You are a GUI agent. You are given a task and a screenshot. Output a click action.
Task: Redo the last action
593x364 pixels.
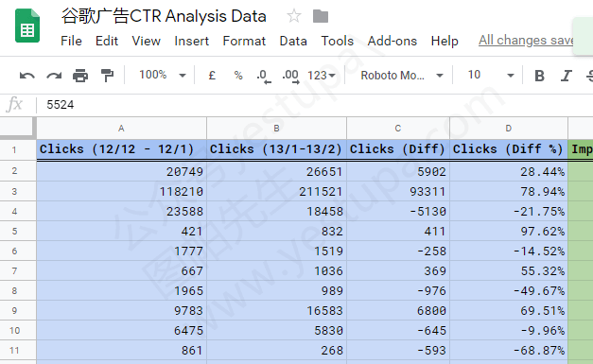pos(54,76)
